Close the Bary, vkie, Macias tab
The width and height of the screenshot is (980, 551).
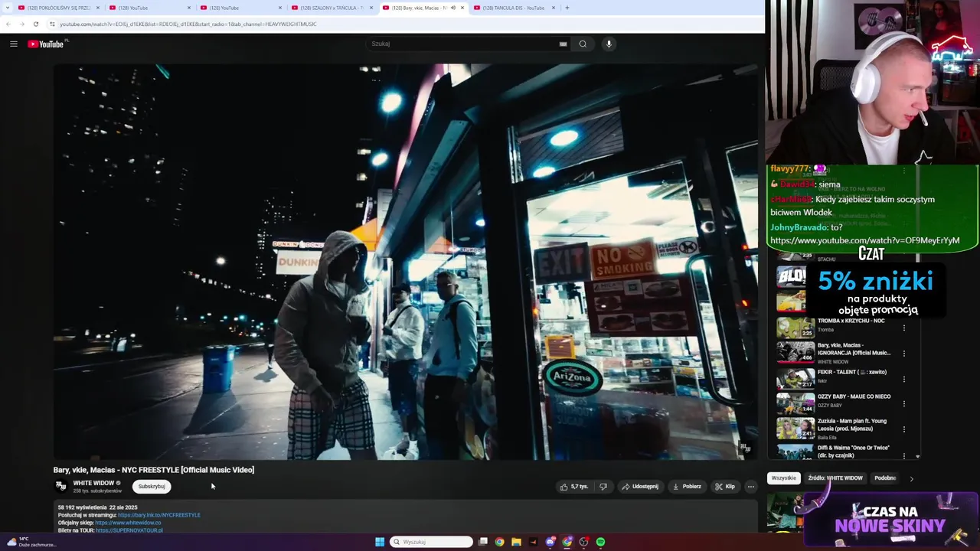click(x=462, y=8)
